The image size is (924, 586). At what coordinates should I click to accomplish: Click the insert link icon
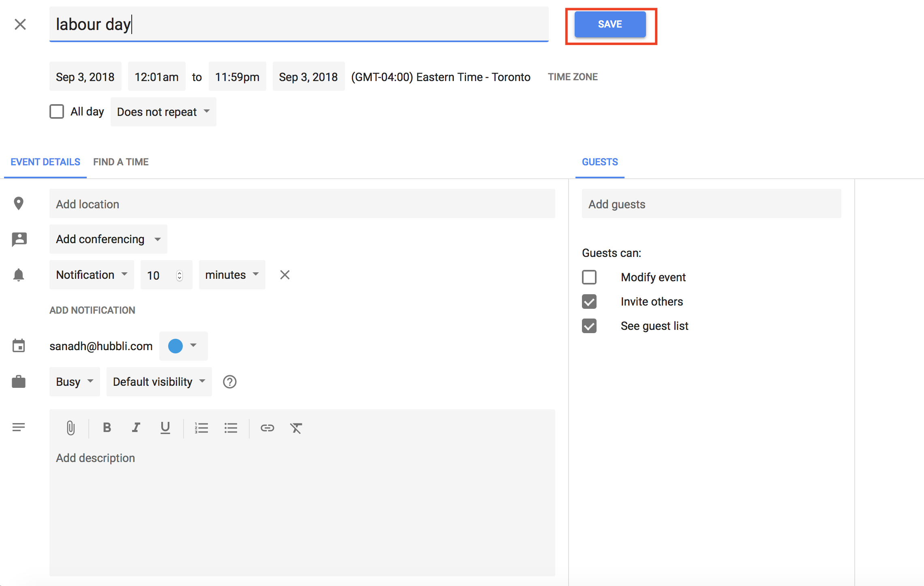(267, 428)
